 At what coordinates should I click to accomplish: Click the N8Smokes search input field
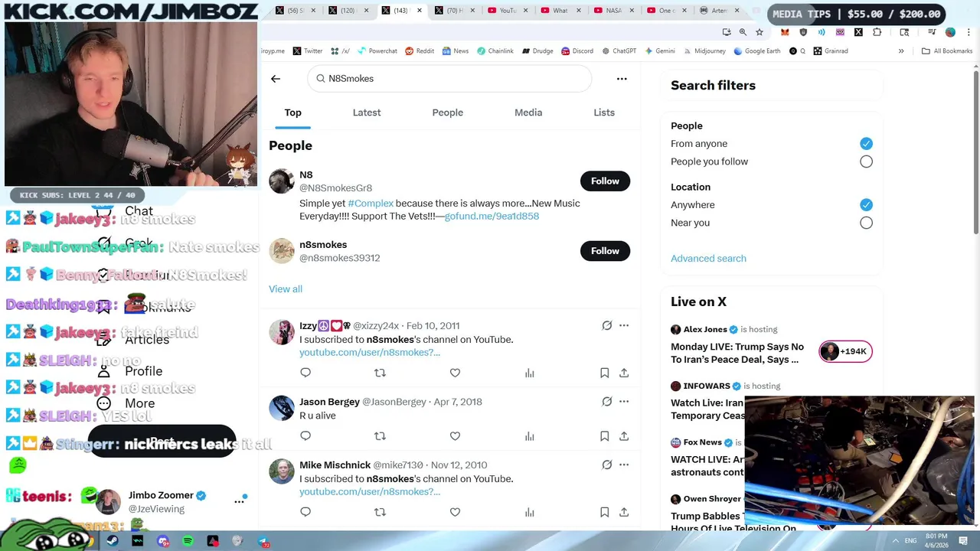click(x=449, y=79)
